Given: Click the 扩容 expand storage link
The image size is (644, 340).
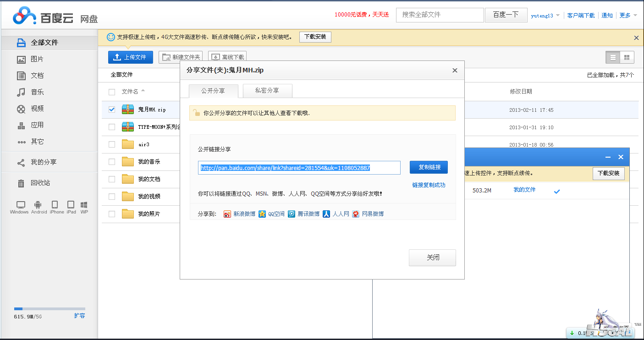Looking at the screenshot, I should [79, 316].
